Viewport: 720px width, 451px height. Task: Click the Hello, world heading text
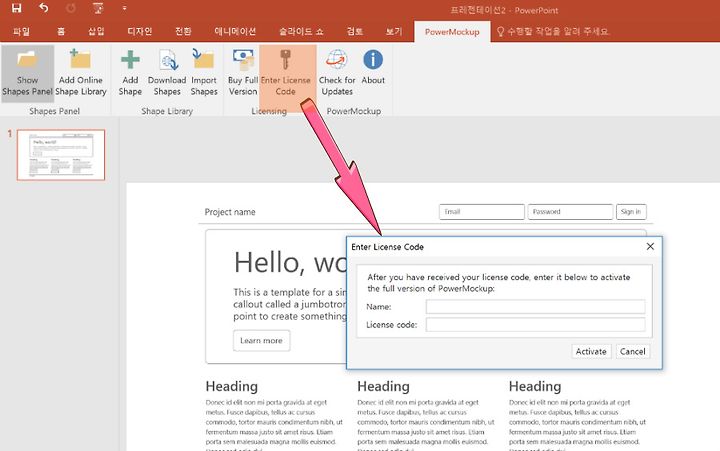point(290,262)
